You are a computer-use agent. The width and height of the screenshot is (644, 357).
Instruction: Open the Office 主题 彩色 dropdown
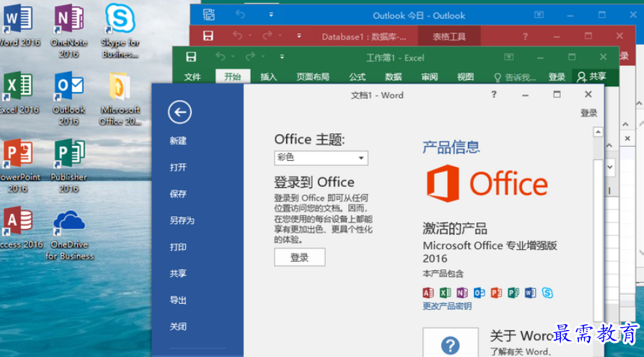coord(321,158)
